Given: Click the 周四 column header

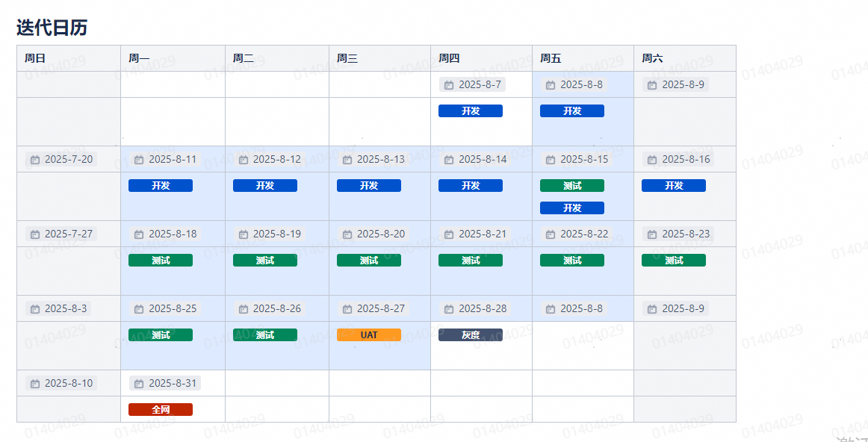Looking at the screenshot, I should pyautogui.click(x=449, y=58).
